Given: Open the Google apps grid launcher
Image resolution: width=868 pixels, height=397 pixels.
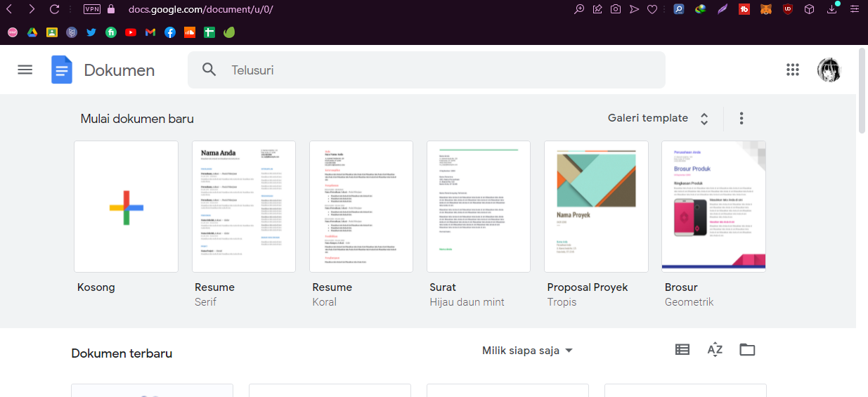Looking at the screenshot, I should [x=793, y=70].
